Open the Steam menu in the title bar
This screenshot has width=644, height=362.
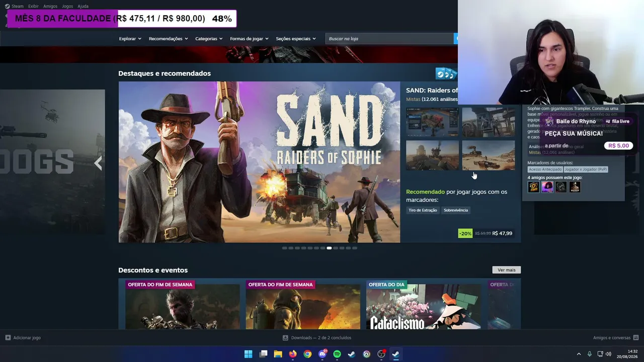[14, 6]
